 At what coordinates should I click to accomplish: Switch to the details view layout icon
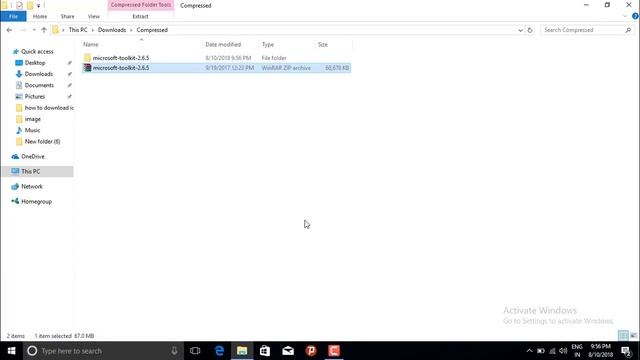pyautogui.click(x=623, y=336)
